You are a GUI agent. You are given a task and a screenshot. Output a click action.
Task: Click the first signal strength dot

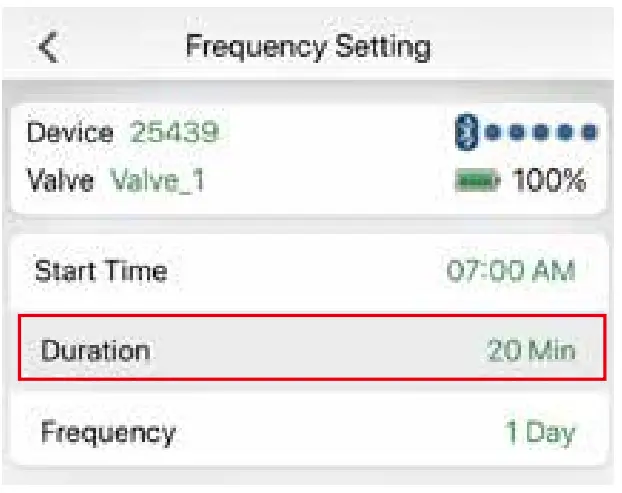[494, 131]
